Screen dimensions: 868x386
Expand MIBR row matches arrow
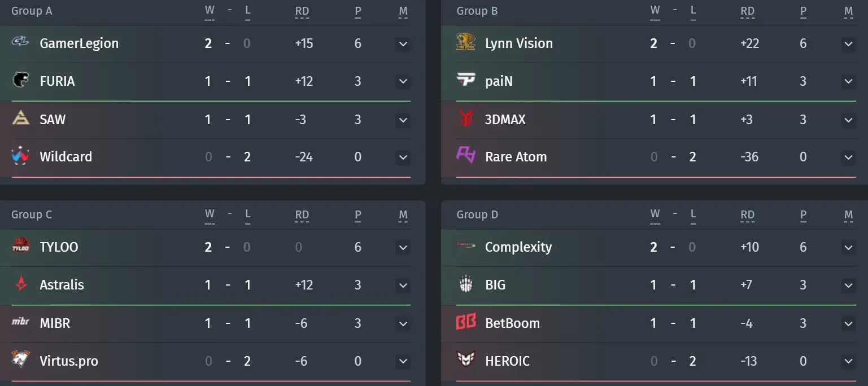[403, 323]
